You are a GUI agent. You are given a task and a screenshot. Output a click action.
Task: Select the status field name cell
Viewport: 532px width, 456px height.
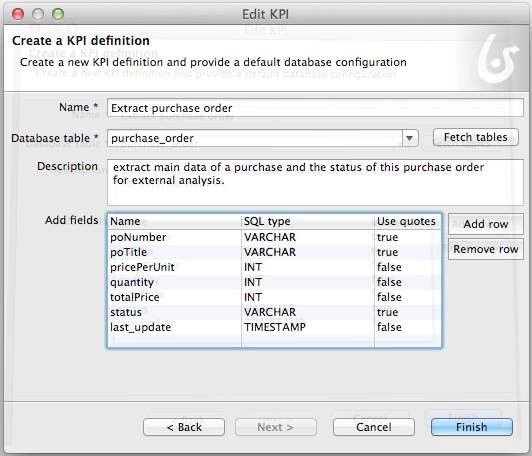click(174, 312)
